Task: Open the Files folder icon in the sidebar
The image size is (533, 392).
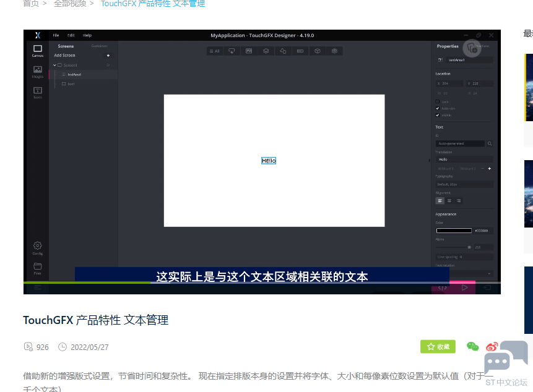Action: 37,268
